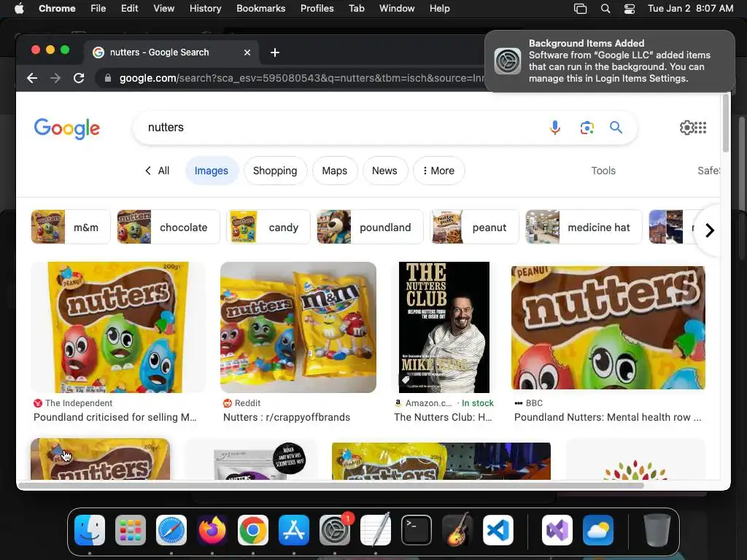
Task: Open The Nutters Club book image
Action: tap(444, 327)
